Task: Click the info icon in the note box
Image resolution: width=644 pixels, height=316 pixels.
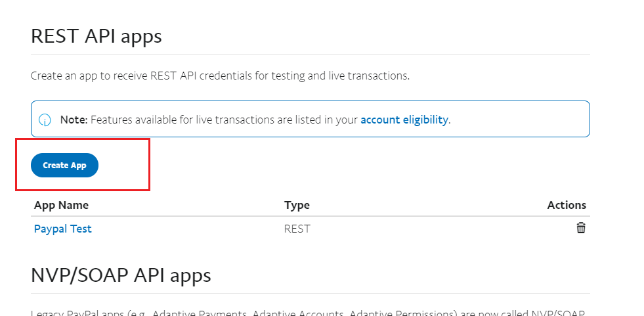Action: pyautogui.click(x=45, y=120)
